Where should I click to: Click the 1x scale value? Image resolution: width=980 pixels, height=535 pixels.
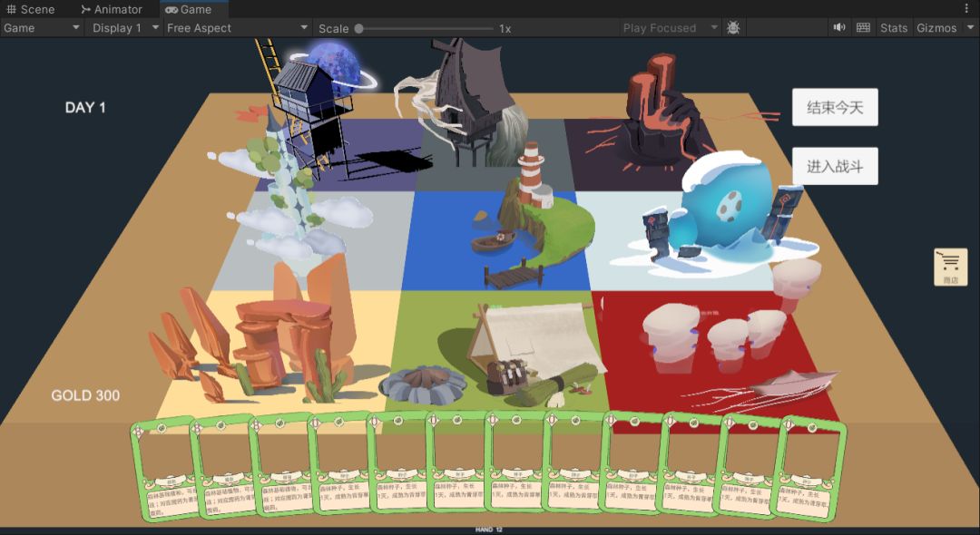point(505,28)
